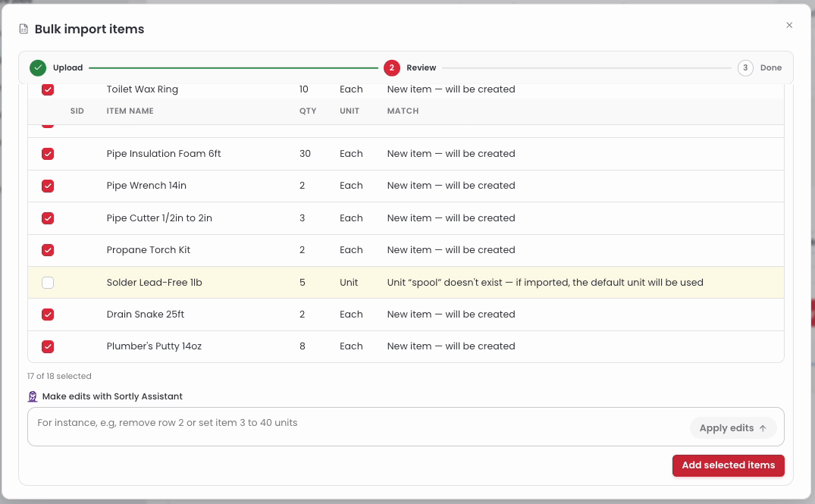
Task: Check the Solder Lead-Free 1lb checkbox
Action: pos(48,283)
